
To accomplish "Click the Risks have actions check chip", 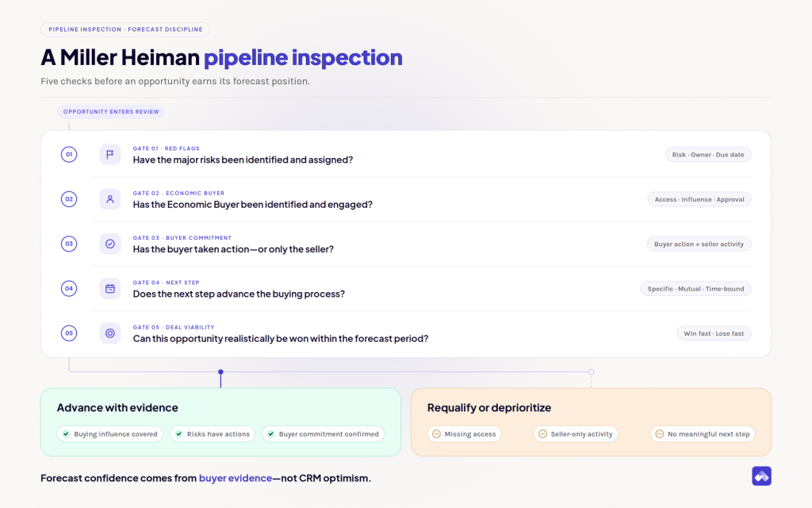I will pyautogui.click(x=213, y=434).
